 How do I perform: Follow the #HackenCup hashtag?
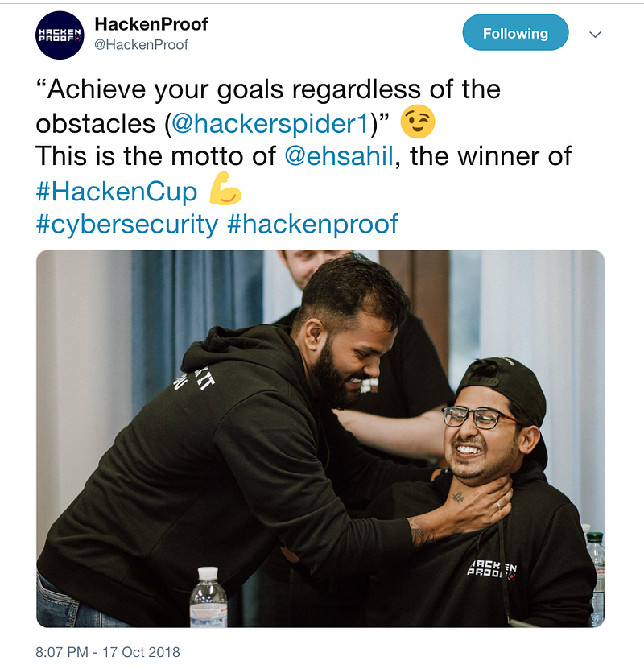tap(117, 191)
